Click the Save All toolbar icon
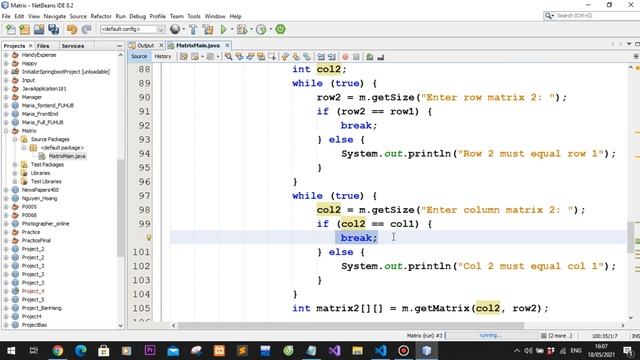Screen dimensions: 640x360 click(53, 29)
